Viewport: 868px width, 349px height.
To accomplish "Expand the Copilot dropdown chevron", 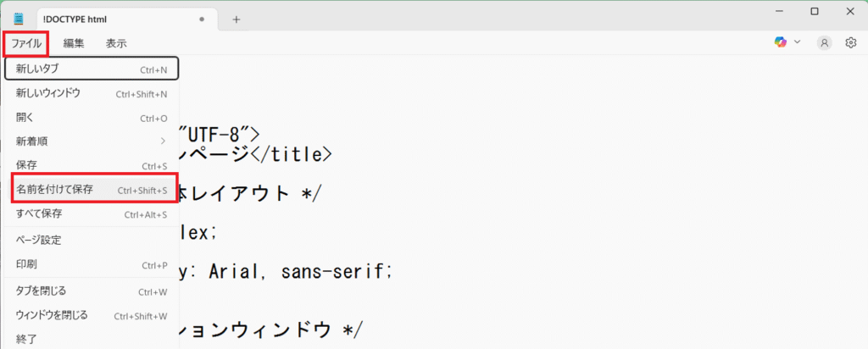I will (x=797, y=42).
